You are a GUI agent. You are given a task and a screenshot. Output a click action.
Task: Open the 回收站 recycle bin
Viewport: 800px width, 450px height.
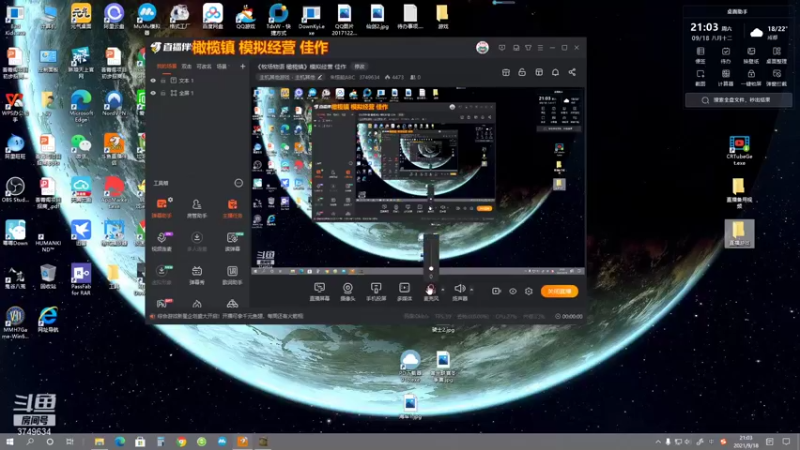pos(48,277)
